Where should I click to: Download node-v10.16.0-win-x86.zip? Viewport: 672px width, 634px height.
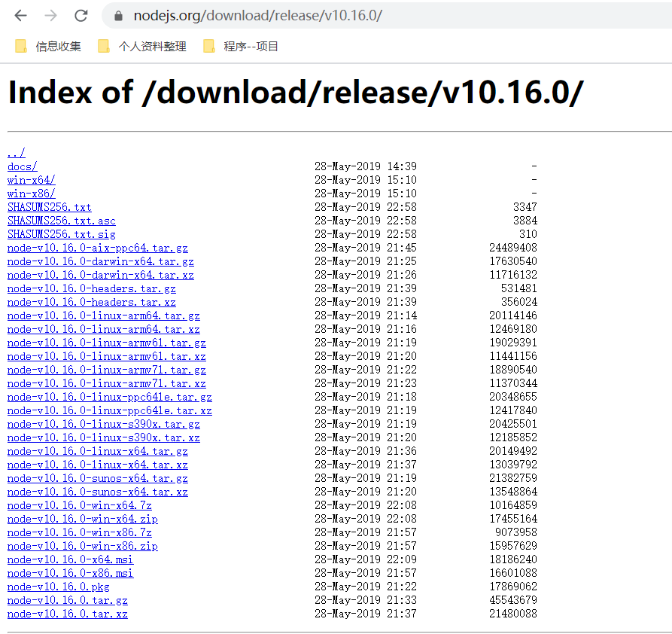coord(83,546)
